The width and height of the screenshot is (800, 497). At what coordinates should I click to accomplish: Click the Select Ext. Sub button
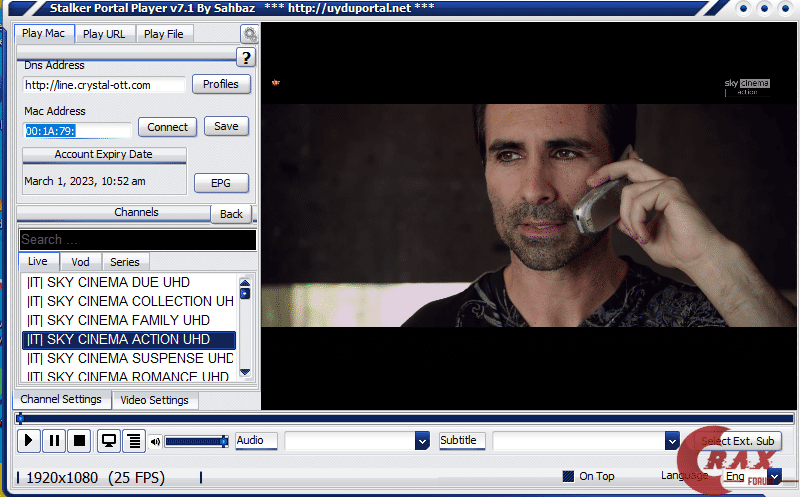(738, 441)
